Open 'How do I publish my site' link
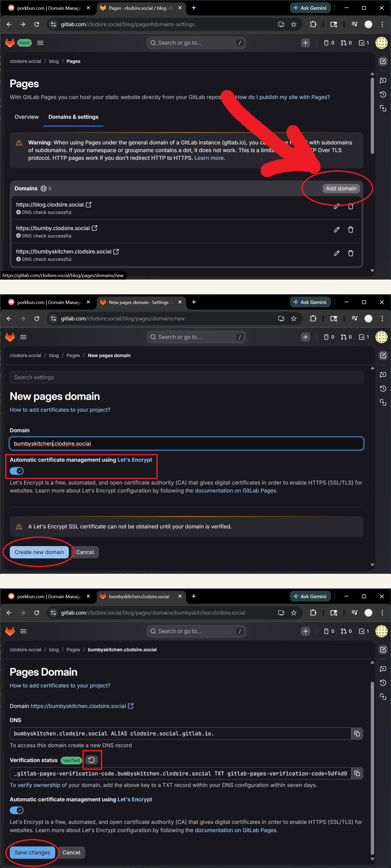 (282, 97)
